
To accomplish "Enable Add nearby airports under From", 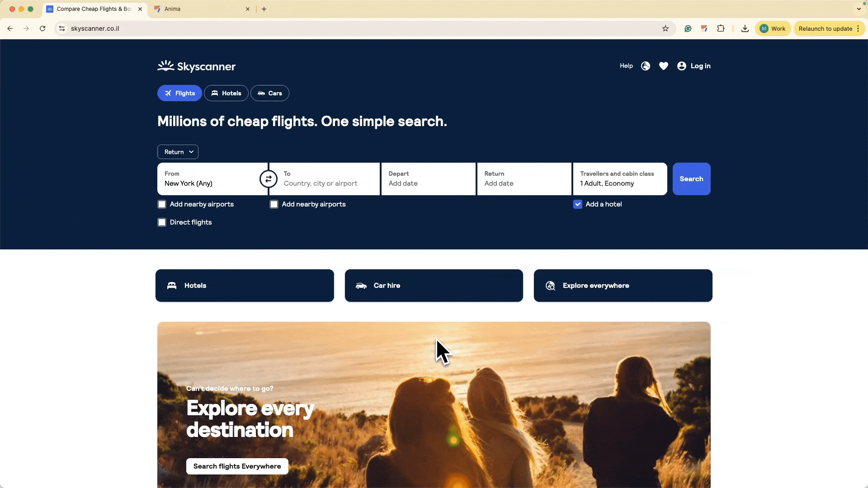I will (162, 204).
